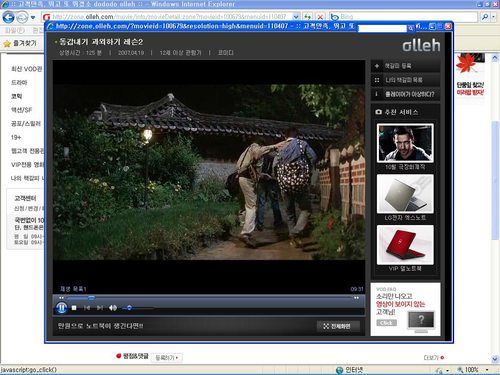Click the olleh logo in player window
This screenshot has height=375, width=500.
click(421, 45)
